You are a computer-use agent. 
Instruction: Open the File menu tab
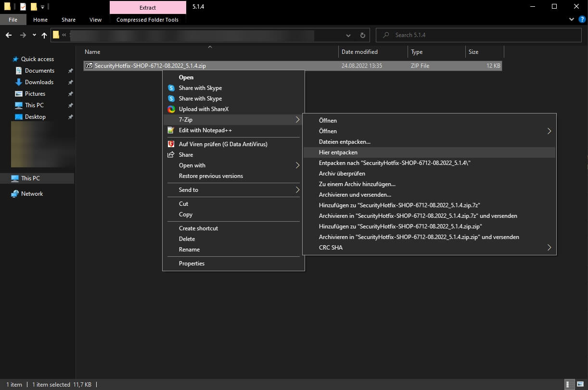(x=13, y=20)
